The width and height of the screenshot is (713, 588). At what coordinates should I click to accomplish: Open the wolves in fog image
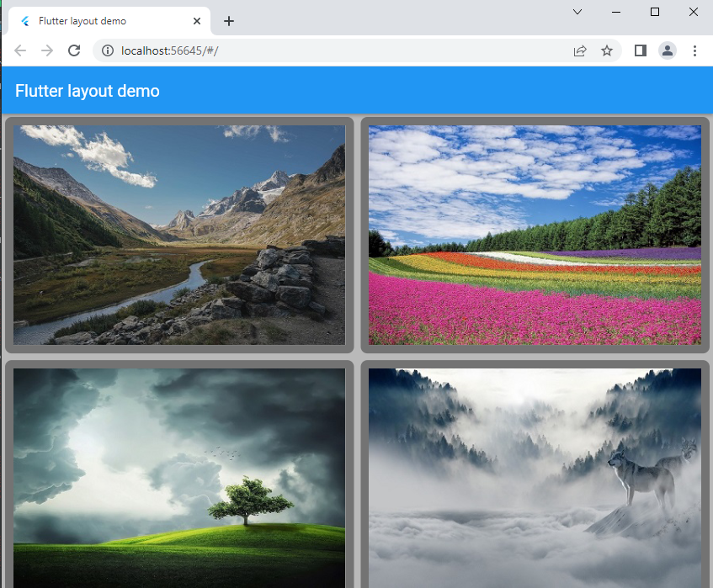coord(535,478)
